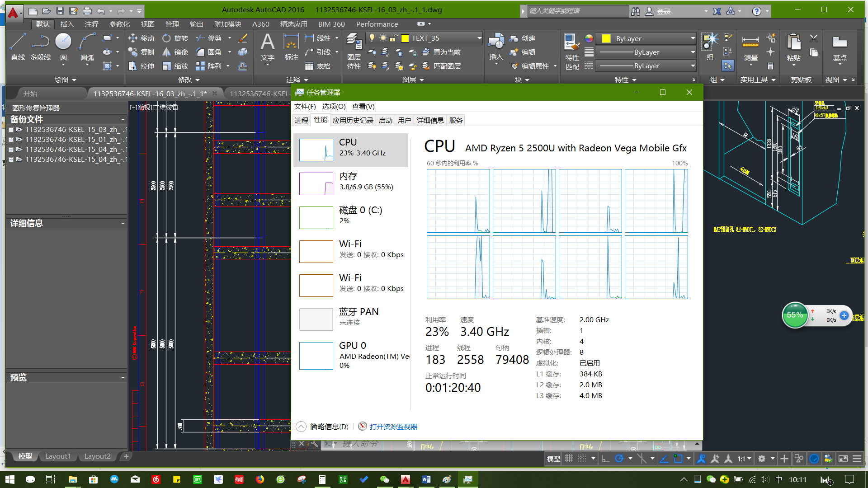Select the 直线 (Line) drawing tool
Image resolution: width=868 pixels, height=488 pixels.
pyautogui.click(x=18, y=46)
